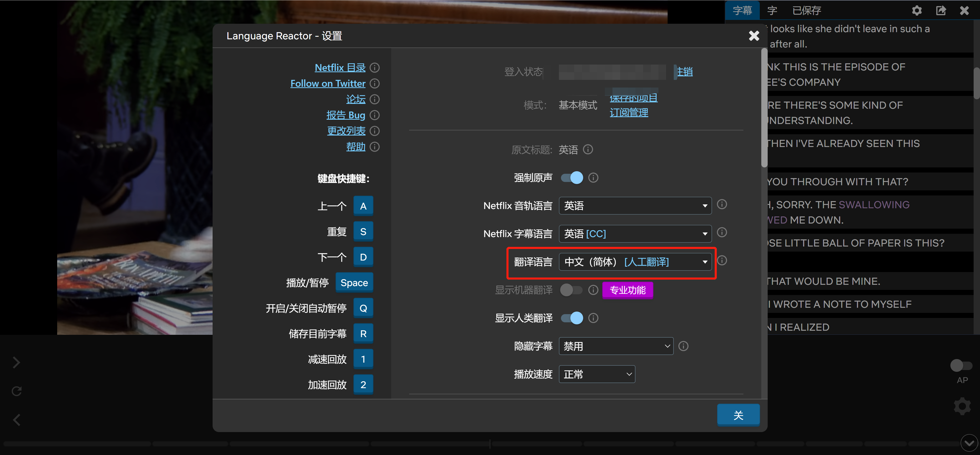Click info icon next to Follow on Twitter
The image size is (980, 455).
tap(375, 83)
